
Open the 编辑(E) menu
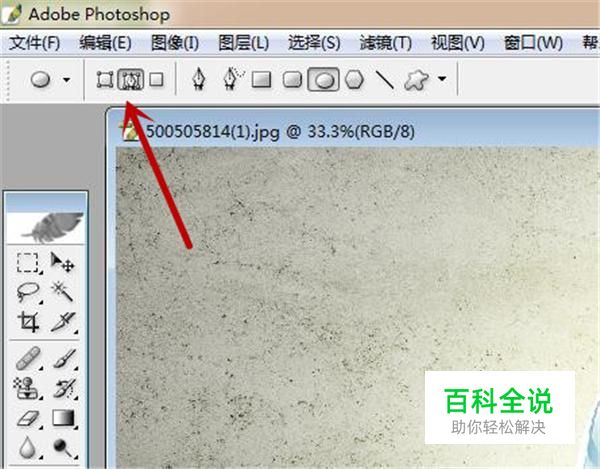[105, 43]
